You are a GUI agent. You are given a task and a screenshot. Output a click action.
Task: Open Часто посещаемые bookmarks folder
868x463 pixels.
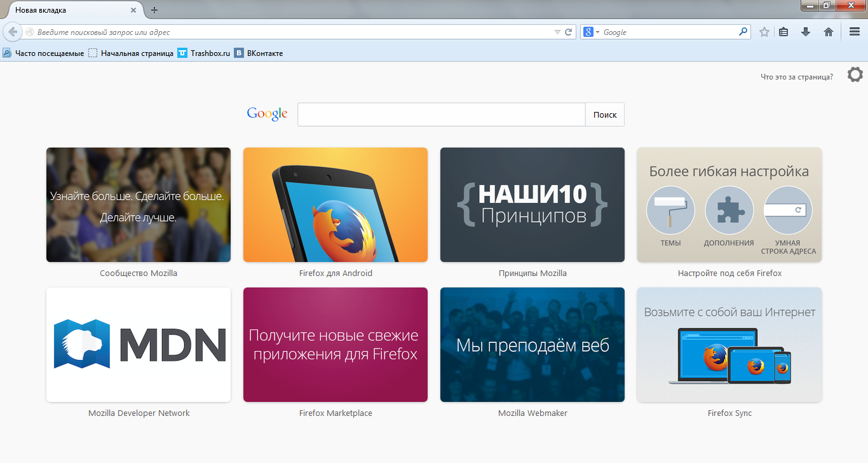coord(43,53)
